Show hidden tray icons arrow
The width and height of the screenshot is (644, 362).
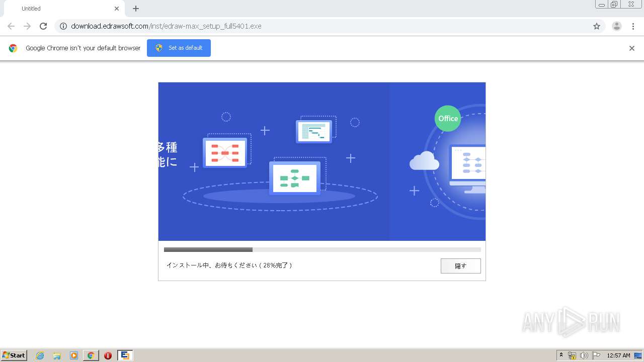[x=561, y=355]
